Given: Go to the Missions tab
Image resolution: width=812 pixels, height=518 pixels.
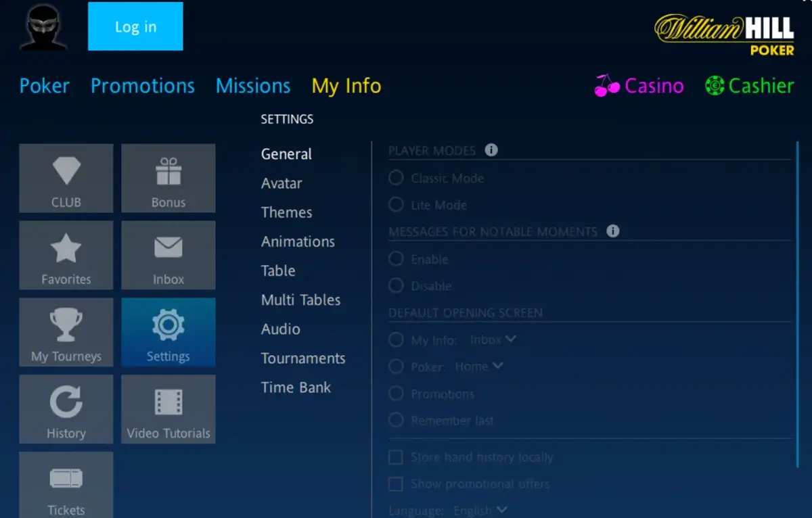Looking at the screenshot, I should tap(252, 86).
